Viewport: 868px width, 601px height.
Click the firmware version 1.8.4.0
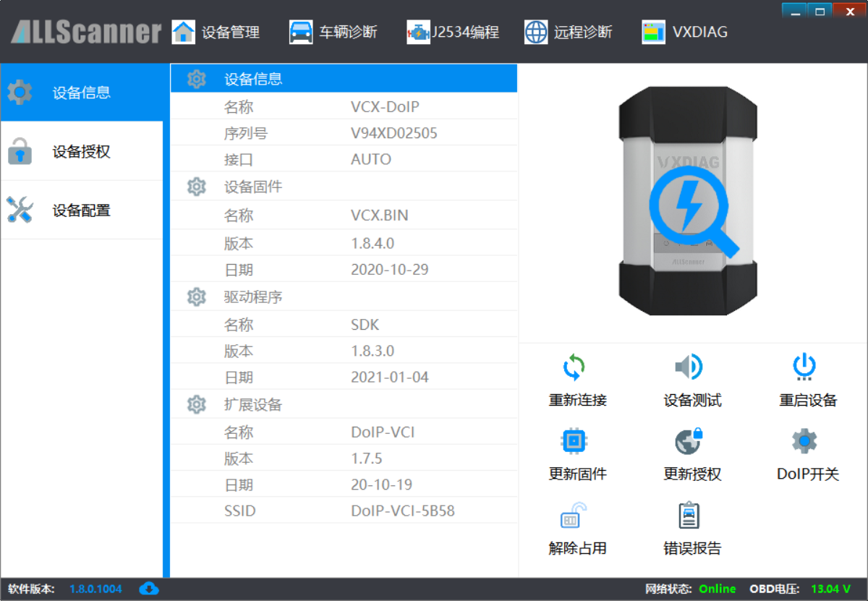tap(373, 243)
